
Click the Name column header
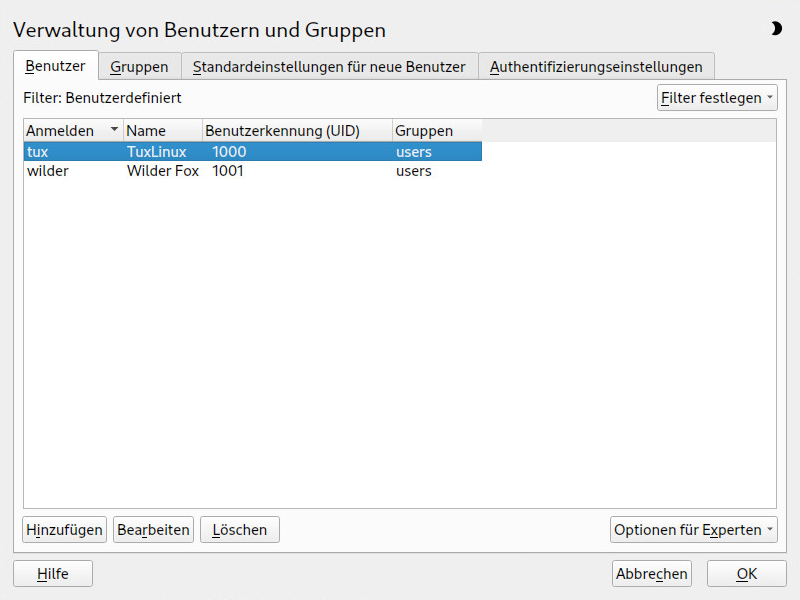pos(163,131)
